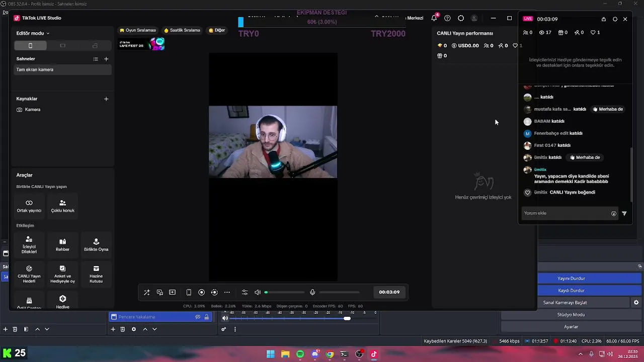Add a new source in Kaynaklar
Screen dimensions: 644x362
coord(106,99)
